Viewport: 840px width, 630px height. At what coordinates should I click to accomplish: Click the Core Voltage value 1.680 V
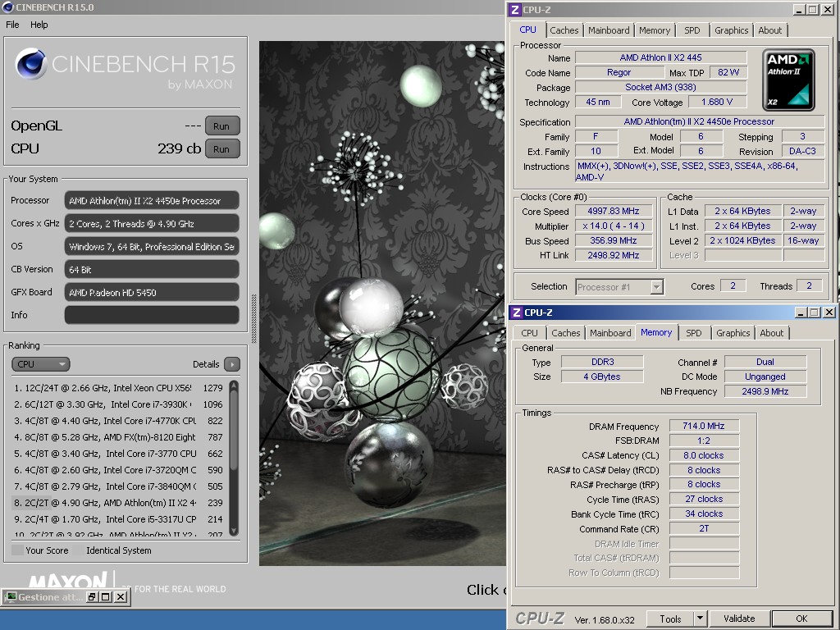click(717, 102)
